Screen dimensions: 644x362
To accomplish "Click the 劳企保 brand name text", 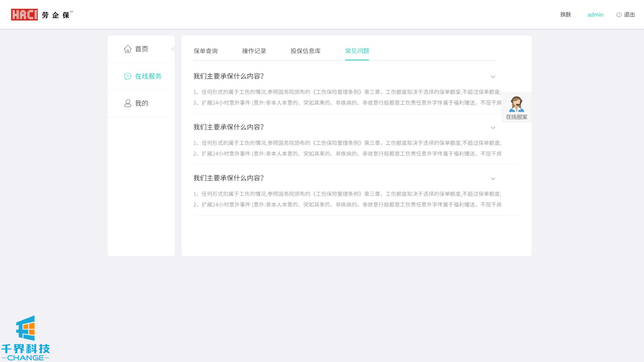I will (56, 15).
